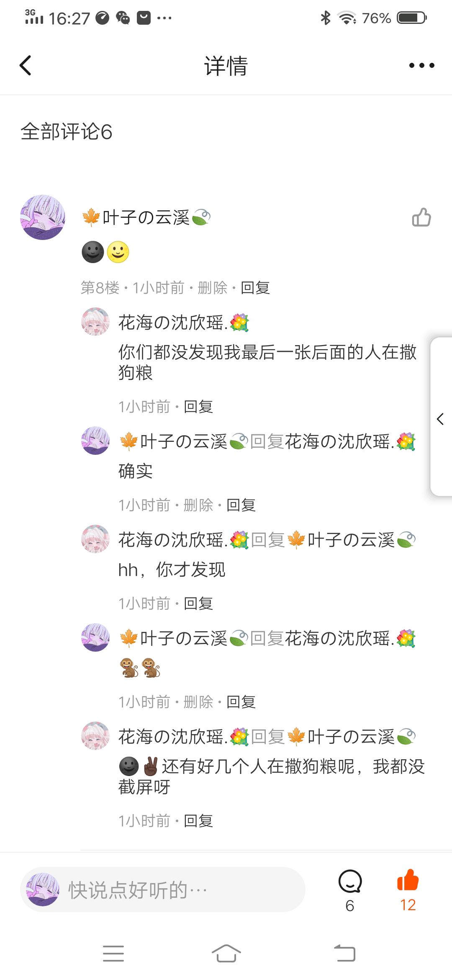Tap the Android system back button

click(x=344, y=954)
